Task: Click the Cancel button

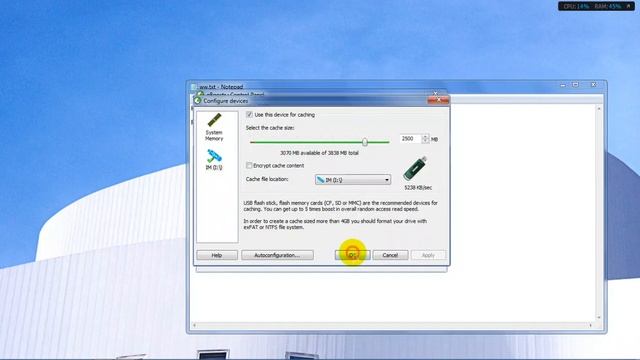Action: tap(390, 255)
